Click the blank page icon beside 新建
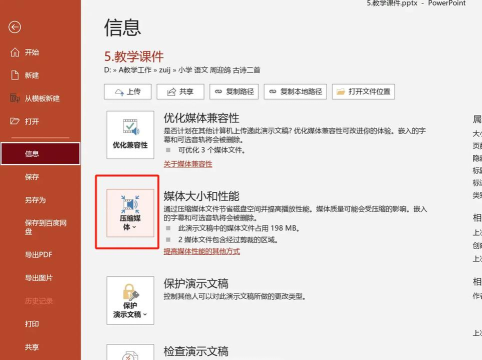Screen dimensions: 482x360 (15, 75)
